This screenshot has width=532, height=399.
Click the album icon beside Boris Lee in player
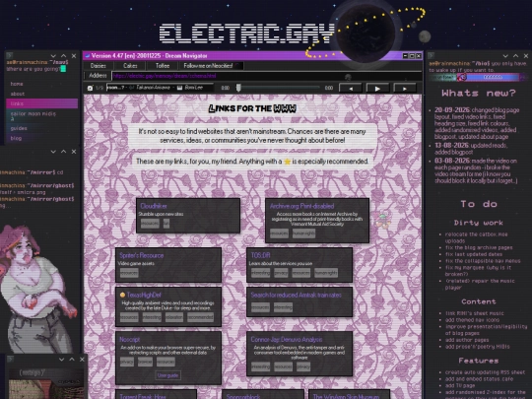(x=179, y=88)
